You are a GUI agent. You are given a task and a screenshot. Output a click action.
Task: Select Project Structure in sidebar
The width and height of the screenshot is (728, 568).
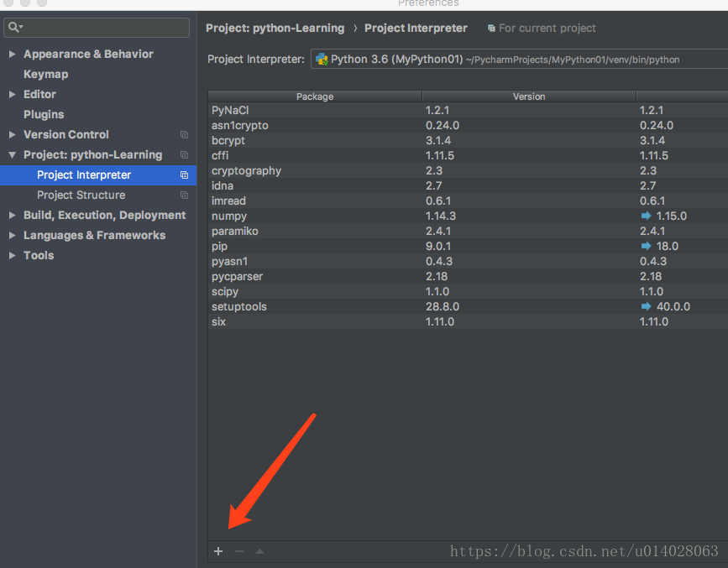(x=81, y=195)
